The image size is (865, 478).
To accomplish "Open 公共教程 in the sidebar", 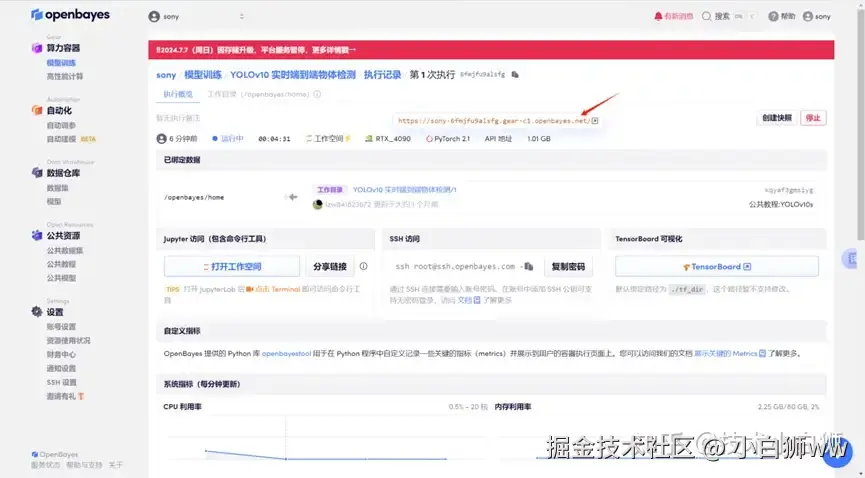I will tap(61, 264).
